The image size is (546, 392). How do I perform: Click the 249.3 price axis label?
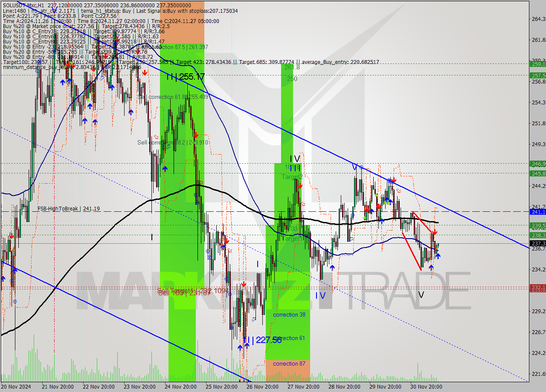point(538,144)
